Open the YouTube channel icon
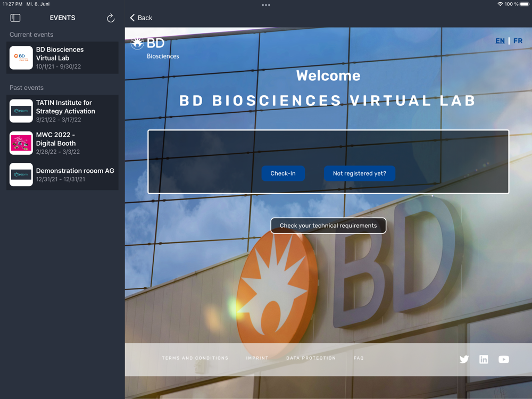This screenshot has width=532, height=399. point(503,359)
